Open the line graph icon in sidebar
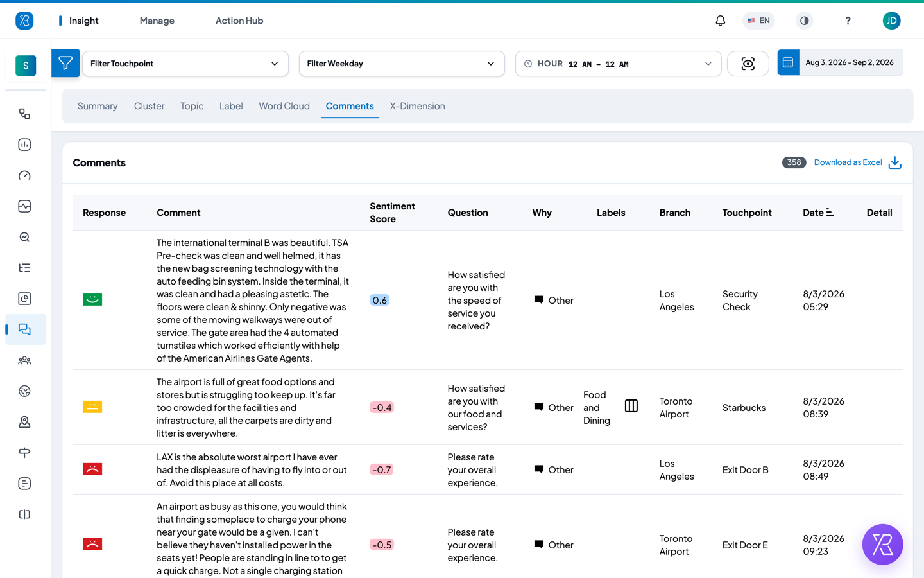The height and width of the screenshot is (578, 924). [24, 206]
